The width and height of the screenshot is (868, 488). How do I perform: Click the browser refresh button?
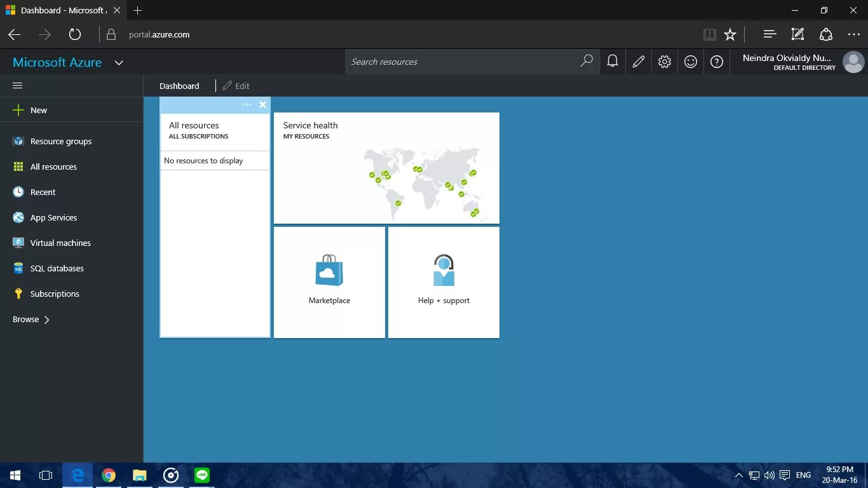coord(75,34)
